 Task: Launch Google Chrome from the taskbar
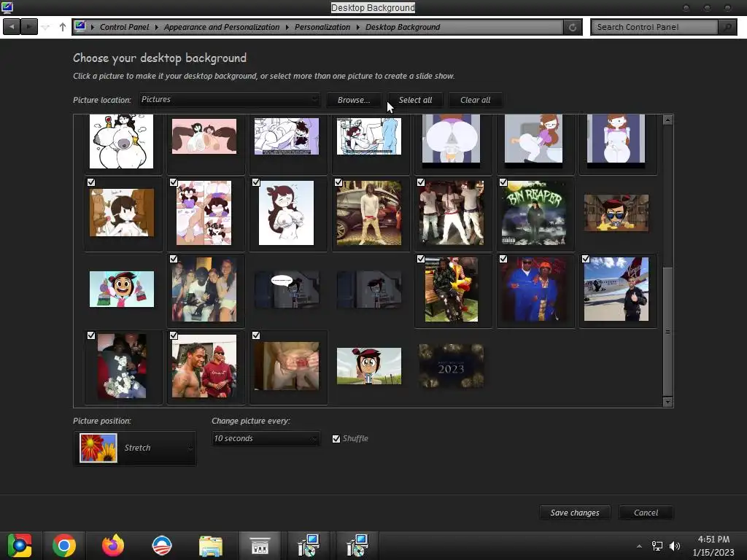(x=64, y=545)
